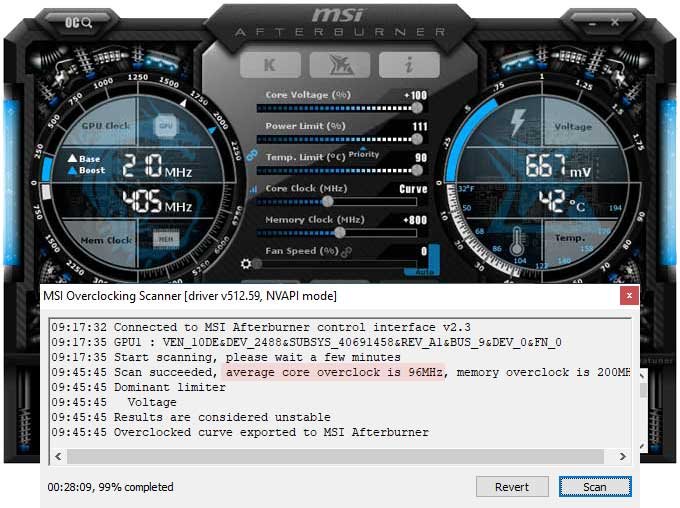Open the overclocking jet icon button
This screenshot has height=508, width=680.
[340, 65]
